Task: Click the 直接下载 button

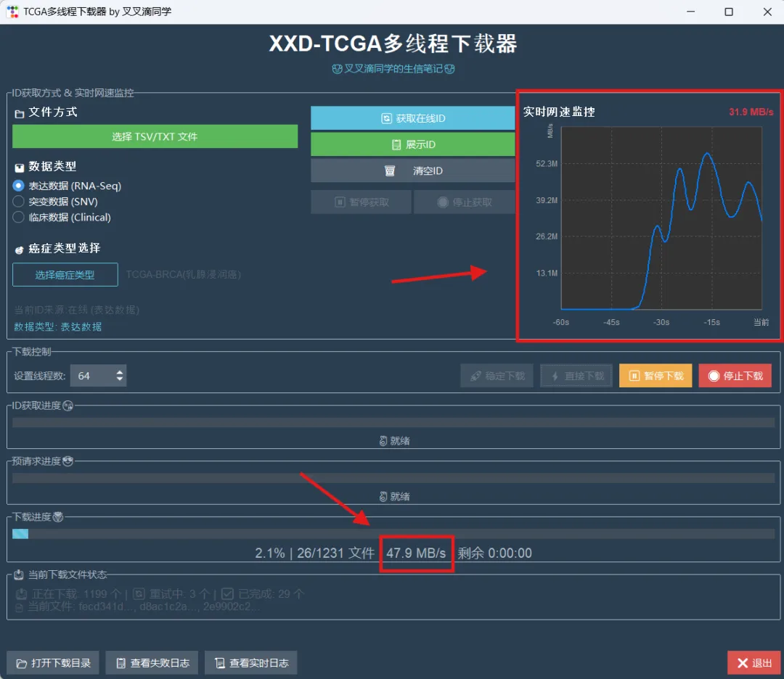Action: tap(576, 376)
